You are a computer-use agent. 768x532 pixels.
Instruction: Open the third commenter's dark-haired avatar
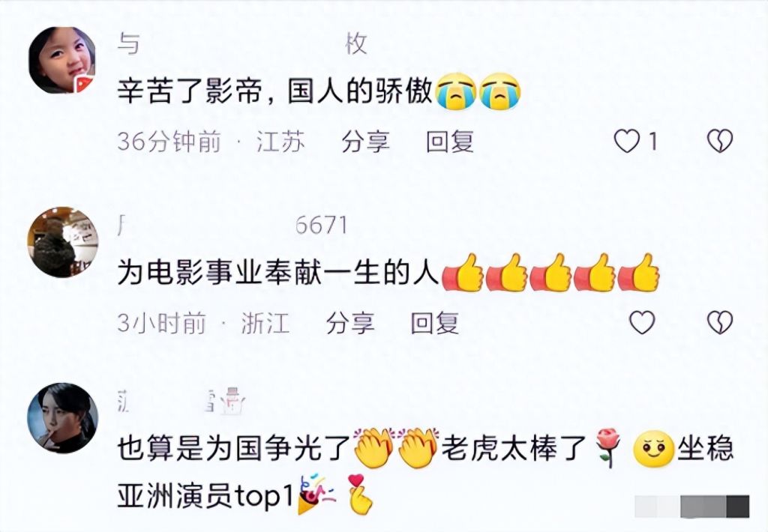(62, 418)
